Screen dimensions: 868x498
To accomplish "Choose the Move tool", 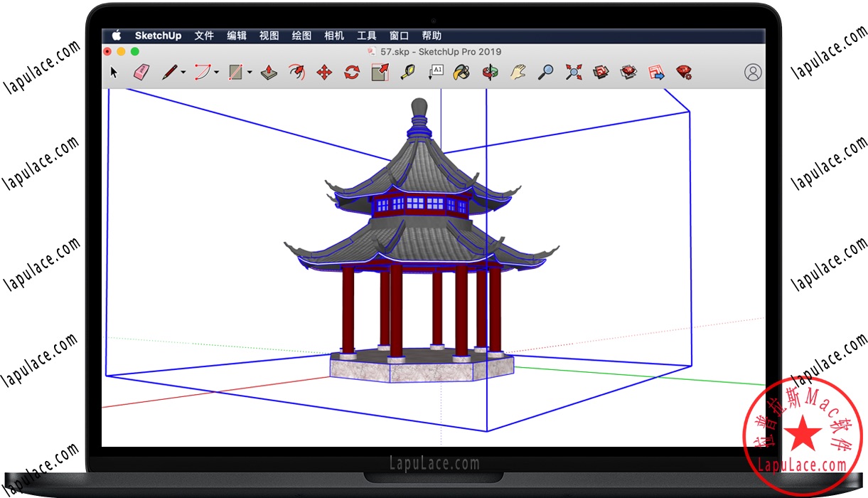I will pos(324,72).
